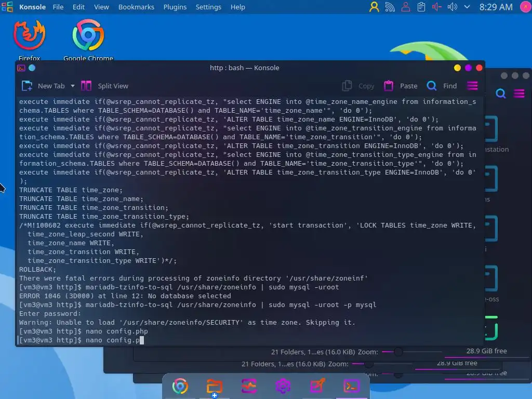532x399 pixels.
Task: Open the Settings menu
Action: (x=208, y=7)
